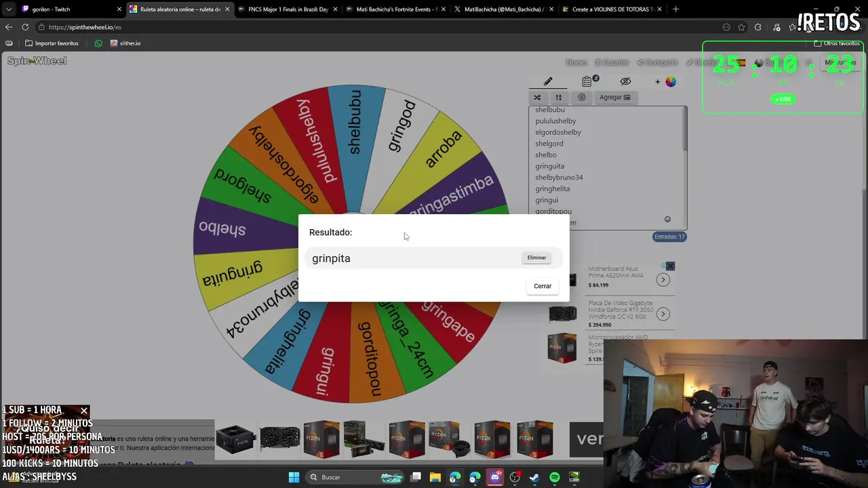Viewport: 868px width, 488px height.
Task: Switch to Mati Bachicha's Fortnite Events tab
Action: coord(397,9)
